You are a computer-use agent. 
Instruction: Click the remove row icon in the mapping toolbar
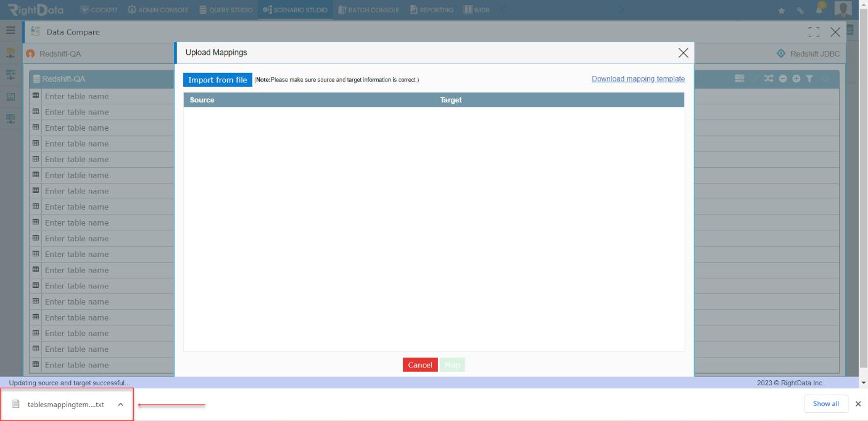click(783, 79)
